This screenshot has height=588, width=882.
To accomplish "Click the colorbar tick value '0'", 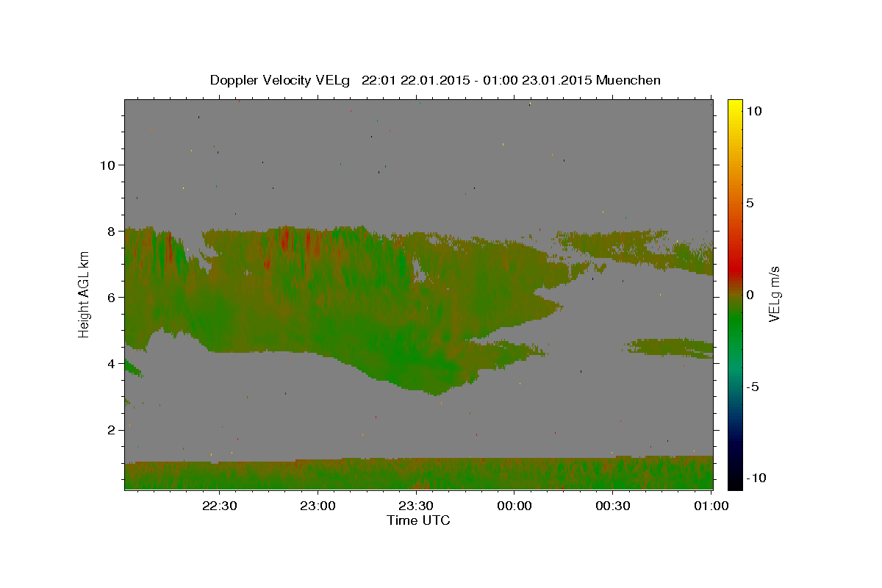I will (x=750, y=295).
